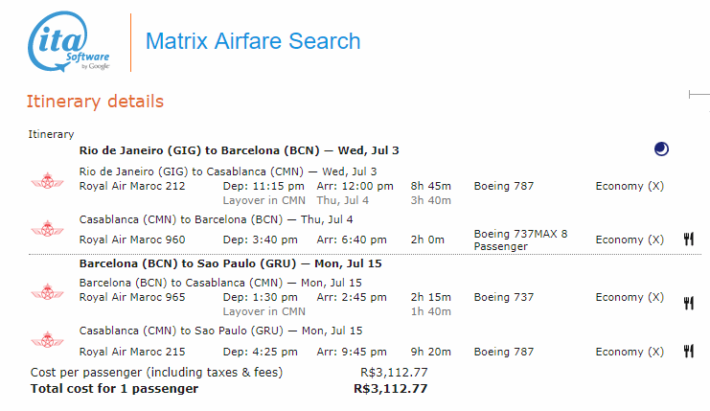Click the meal icon for flight 965
The image size is (710, 411).
tap(689, 303)
